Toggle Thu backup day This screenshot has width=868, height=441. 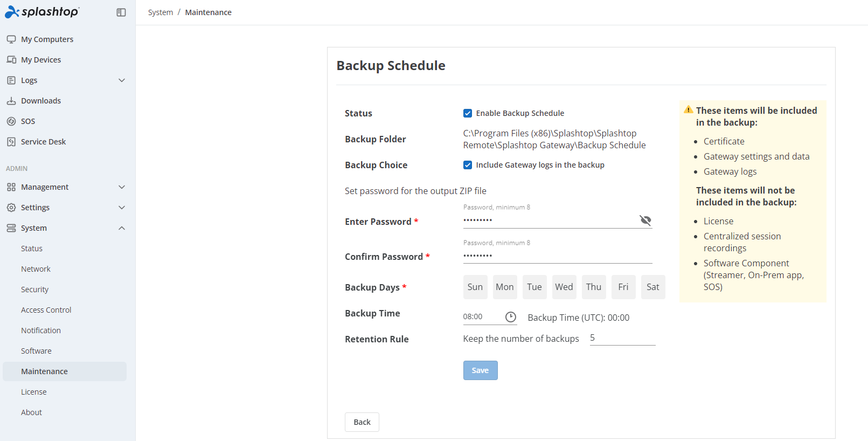tap(594, 287)
